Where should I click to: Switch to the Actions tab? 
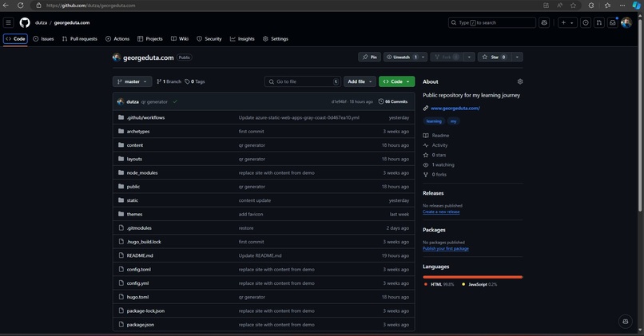(x=117, y=39)
